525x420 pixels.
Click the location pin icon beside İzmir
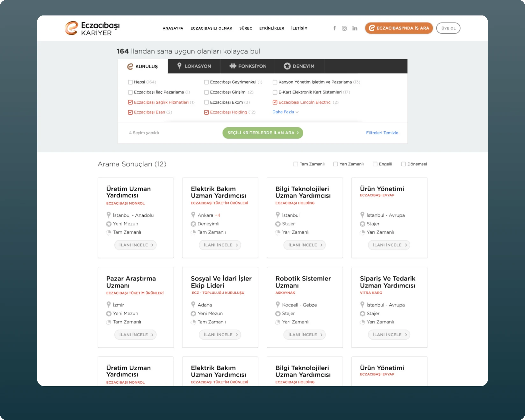109,305
